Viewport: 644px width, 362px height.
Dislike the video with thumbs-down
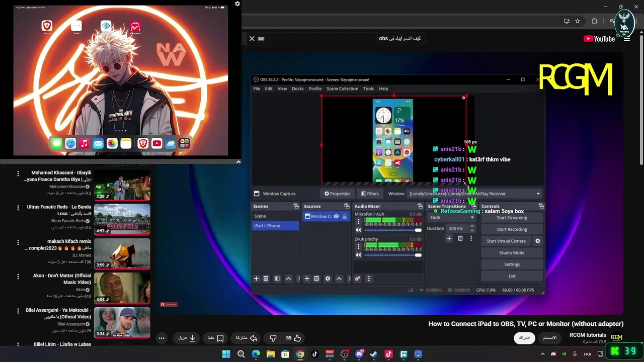(273, 338)
